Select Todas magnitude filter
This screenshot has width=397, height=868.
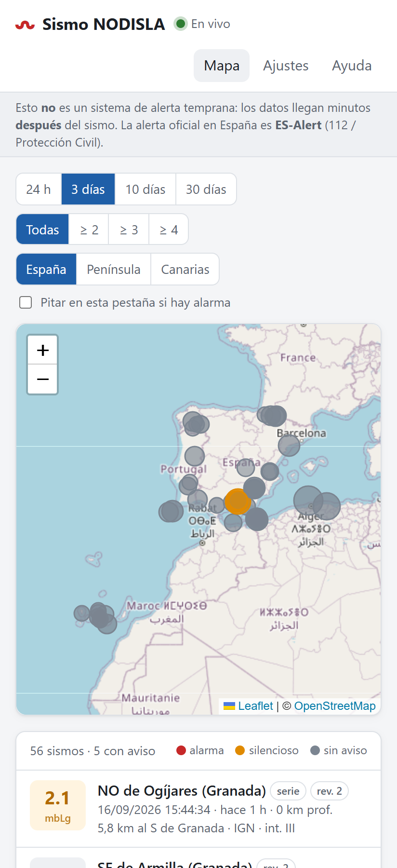(x=42, y=230)
